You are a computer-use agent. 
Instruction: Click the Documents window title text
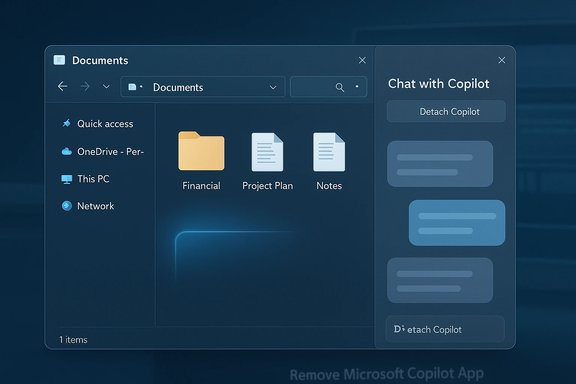click(100, 60)
